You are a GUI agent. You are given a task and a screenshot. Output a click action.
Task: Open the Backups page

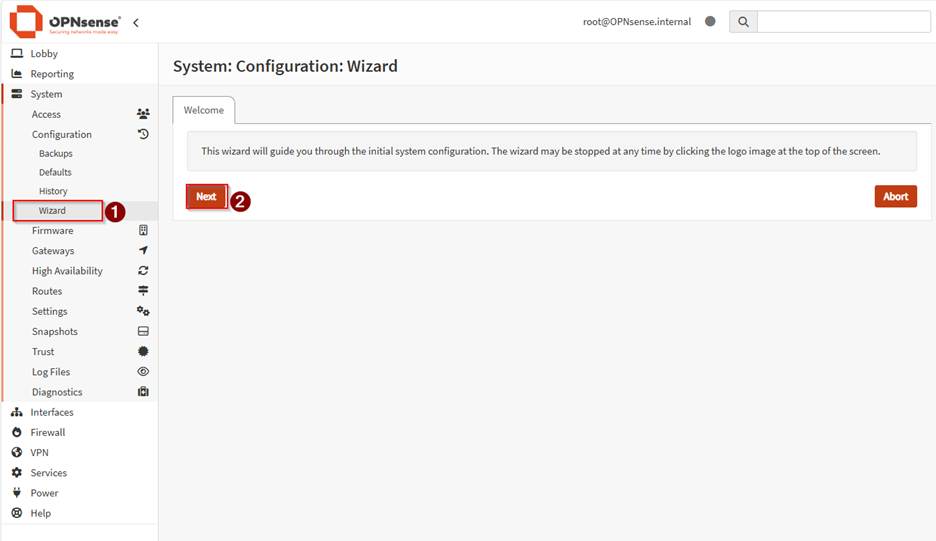(x=56, y=154)
